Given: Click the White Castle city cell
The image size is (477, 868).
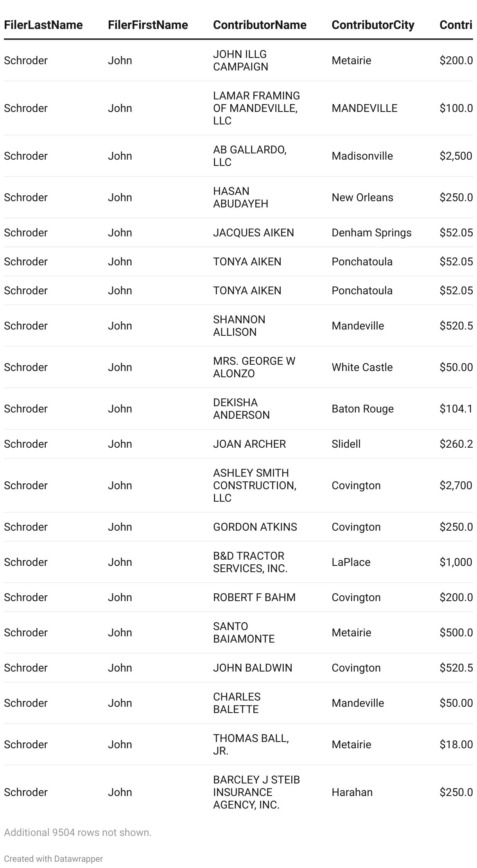Looking at the screenshot, I should (362, 367).
